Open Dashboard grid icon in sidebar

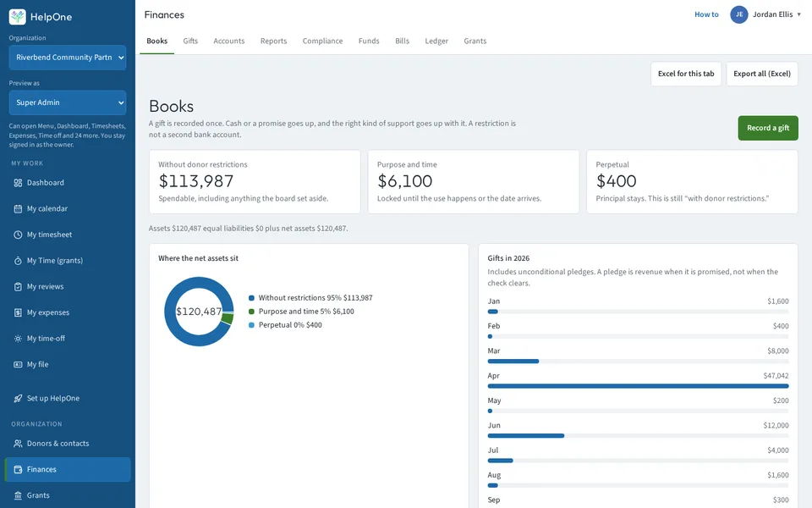coord(18,183)
